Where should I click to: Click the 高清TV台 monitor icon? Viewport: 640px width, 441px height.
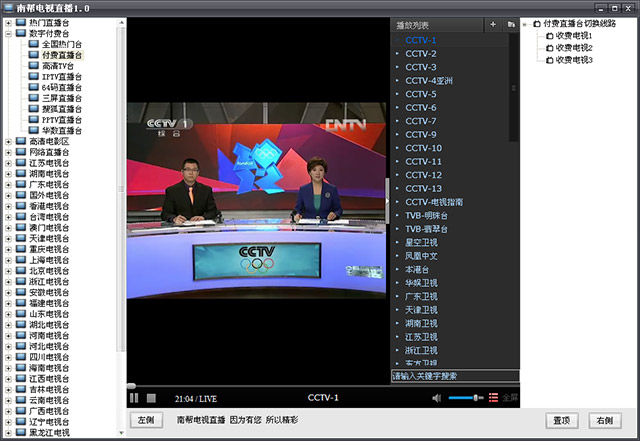tap(34, 65)
